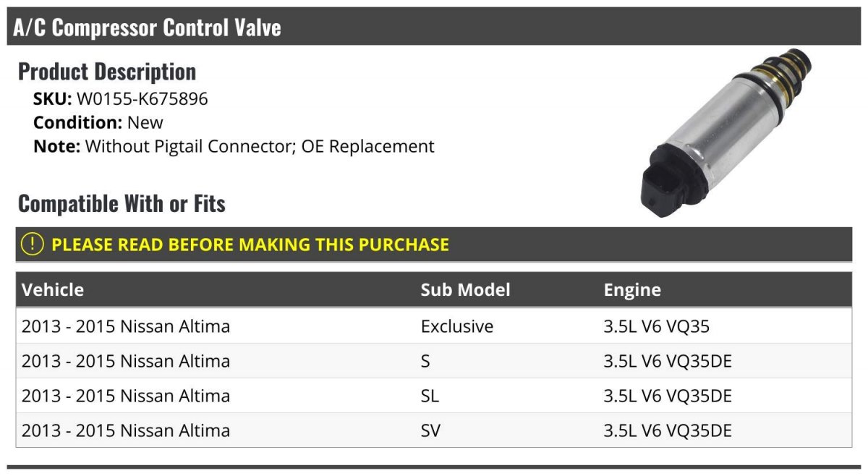
Task: Click the PLEASE READ BEFORE MAKING THIS PURCHASE banner
Action: [x=434, y=245]
